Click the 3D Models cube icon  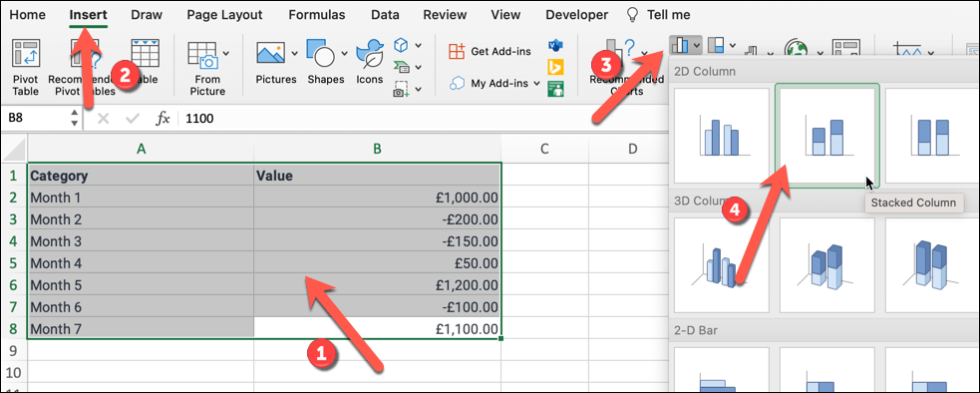401,45
